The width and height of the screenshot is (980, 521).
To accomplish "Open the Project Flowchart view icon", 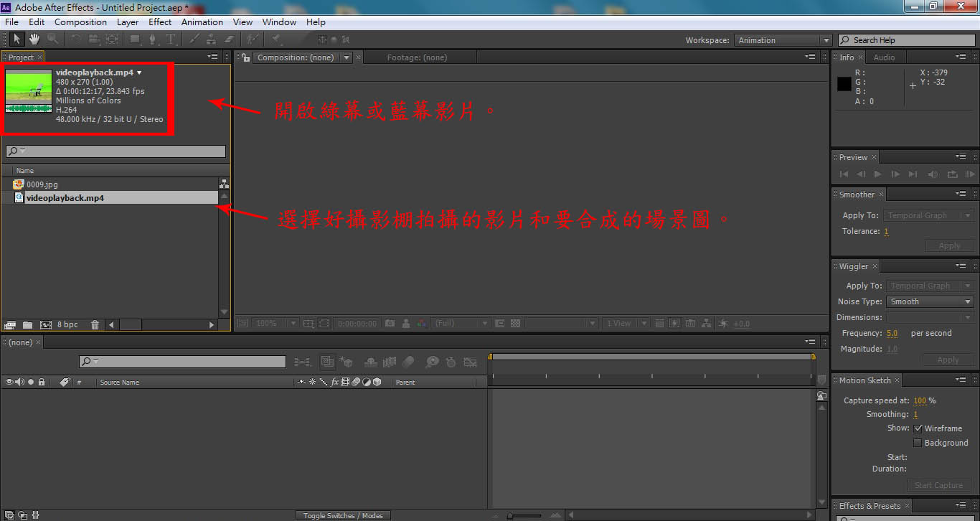I will (224, 184).
